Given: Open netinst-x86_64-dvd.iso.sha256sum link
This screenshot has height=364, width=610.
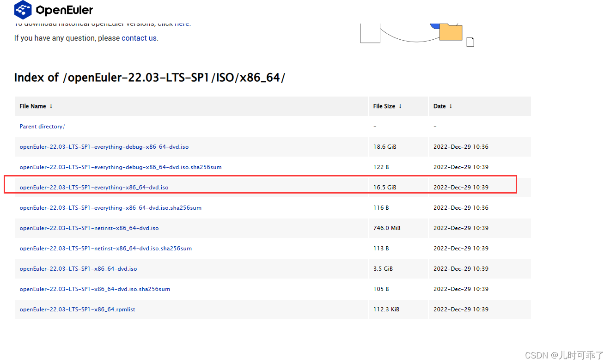Looking at the screenshot, I should pos(105,249).
